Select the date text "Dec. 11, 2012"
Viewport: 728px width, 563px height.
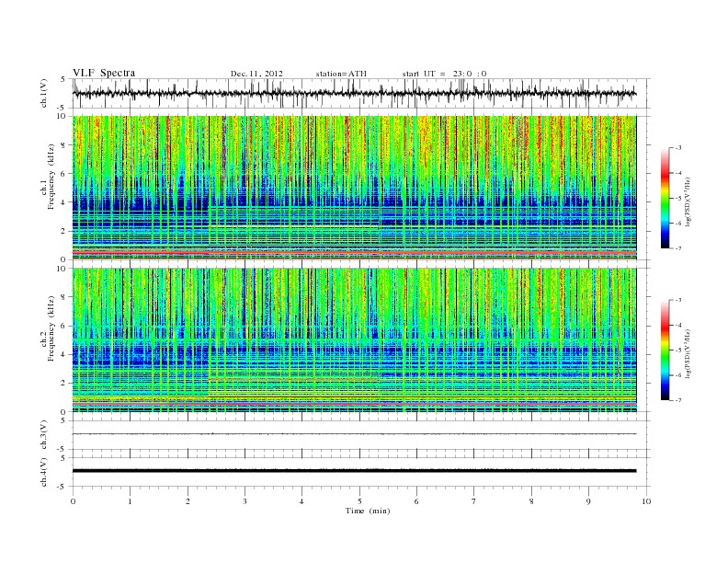point(256,74)
